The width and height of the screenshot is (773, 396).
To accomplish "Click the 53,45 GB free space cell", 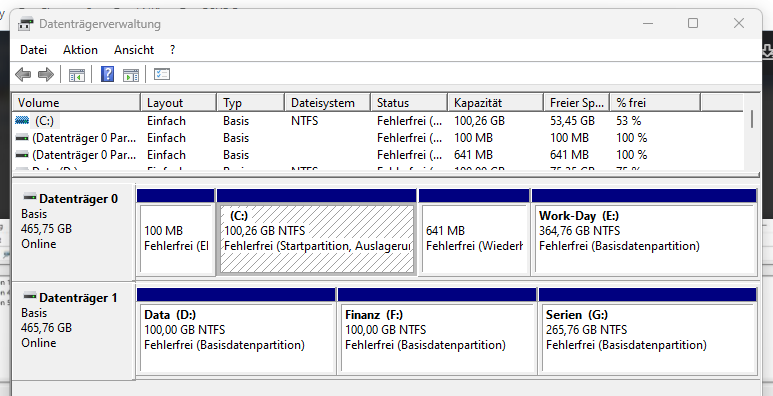I will click(572, 121).
